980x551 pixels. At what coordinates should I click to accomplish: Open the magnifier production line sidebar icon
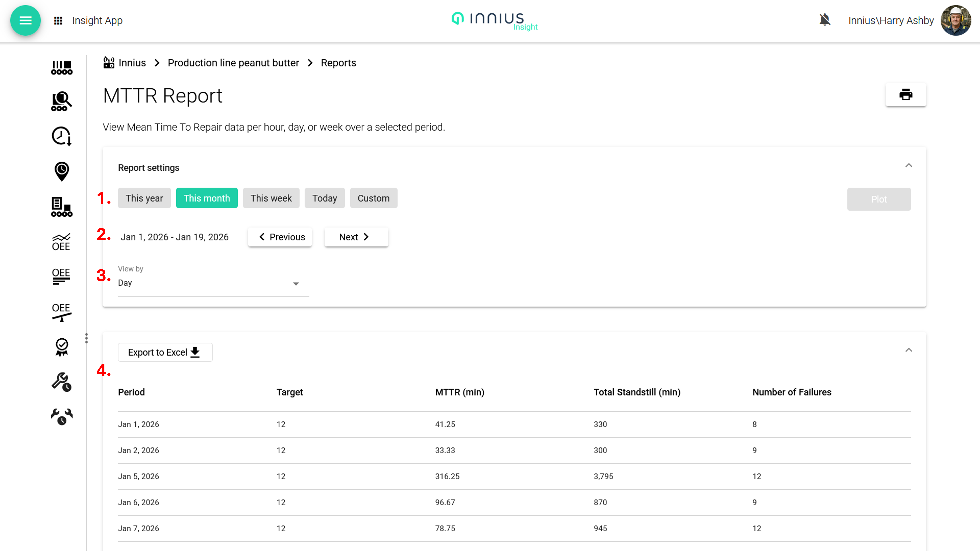[x=61, y=101]
